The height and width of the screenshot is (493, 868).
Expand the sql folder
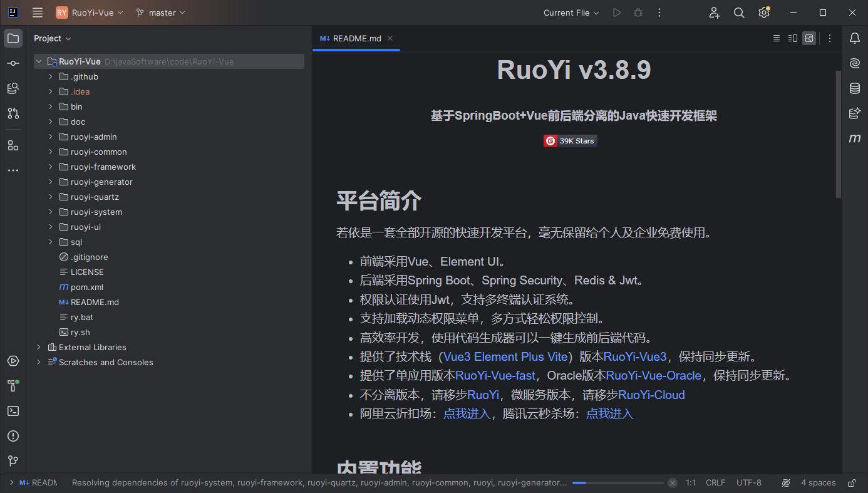coord(51,242)
